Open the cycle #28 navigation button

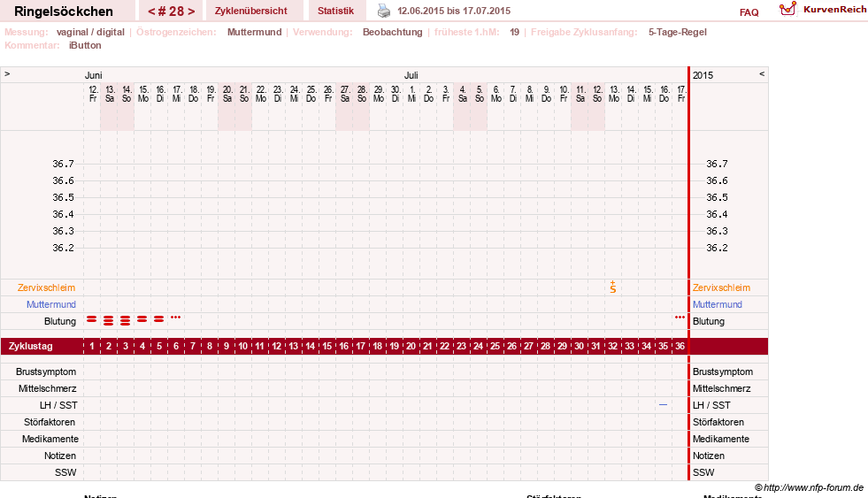(171, 11)
